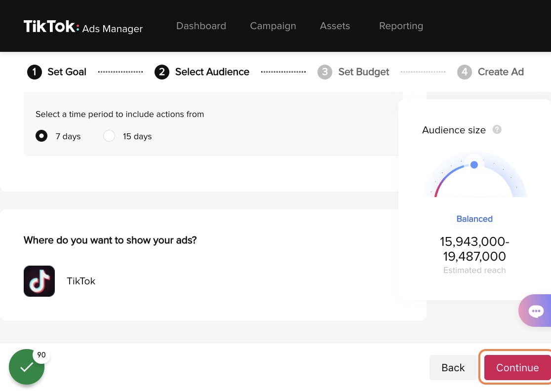Click the 'Audience size' heading text

tap(454, 130)
